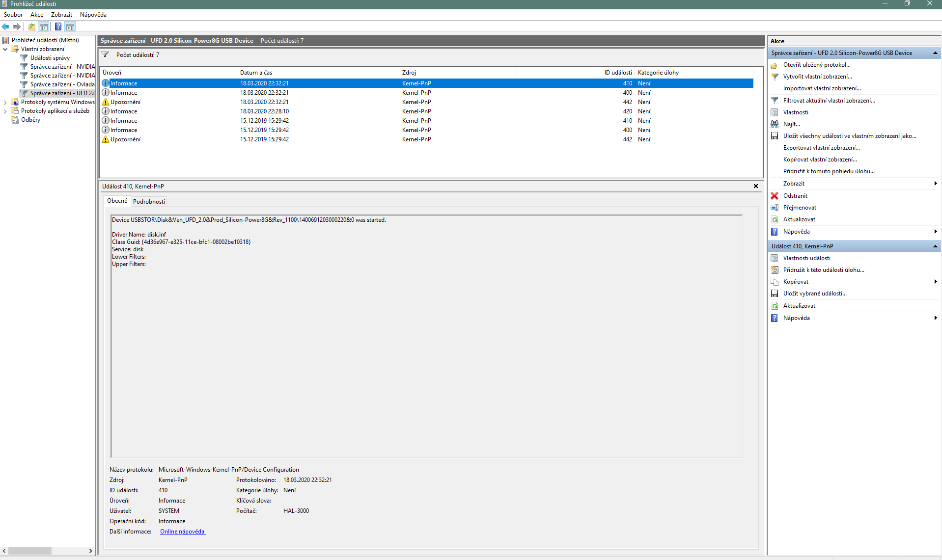The height and width of the screenshot is (560, 942).
Task: Click the blue Help toolbar icon
Action: click(x=58, y=27)
